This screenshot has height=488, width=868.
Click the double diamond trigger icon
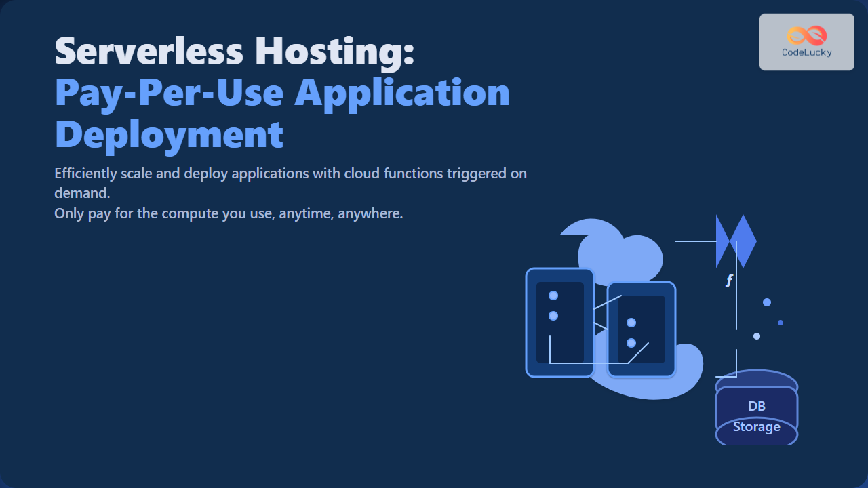coord(736,241)
